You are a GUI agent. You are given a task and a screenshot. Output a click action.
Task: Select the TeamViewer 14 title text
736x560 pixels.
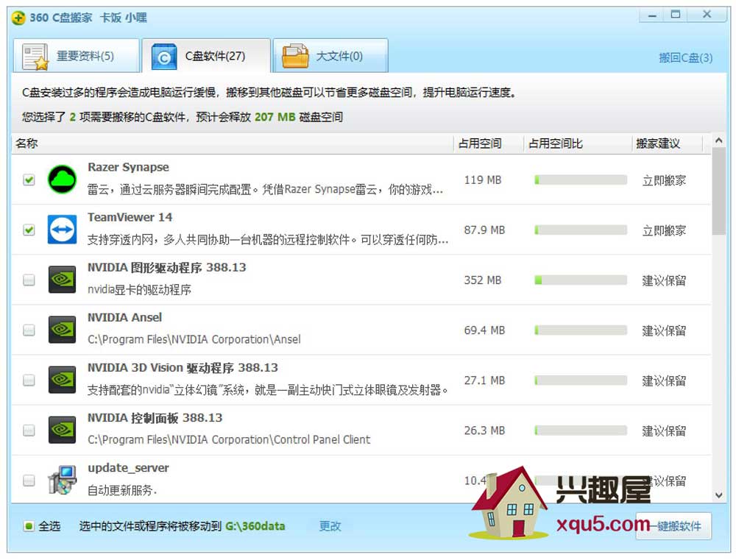pyautogui.click(x=130, y=217)
